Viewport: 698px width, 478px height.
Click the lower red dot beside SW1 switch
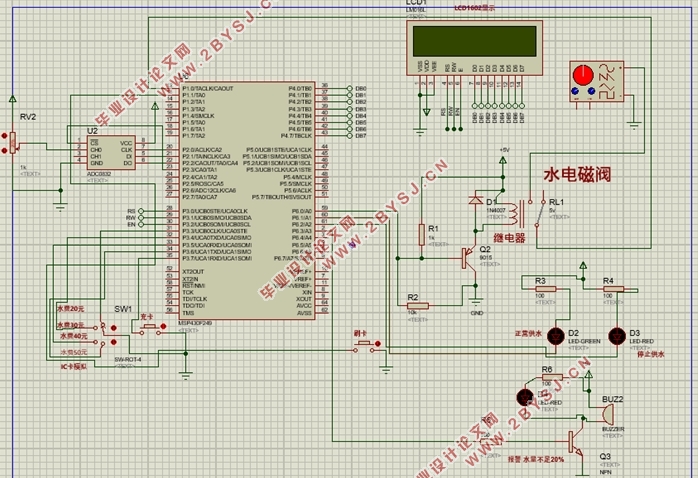point(114,342)
